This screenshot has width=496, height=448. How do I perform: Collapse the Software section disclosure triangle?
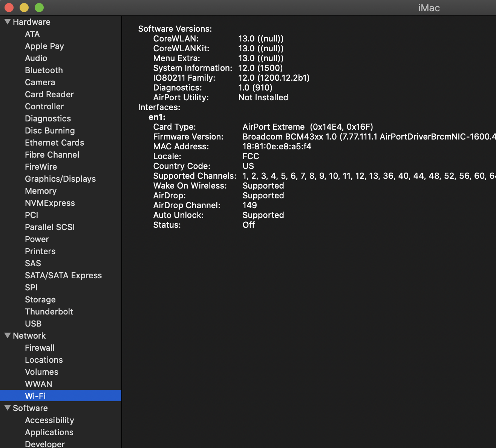tap(7, 408)
